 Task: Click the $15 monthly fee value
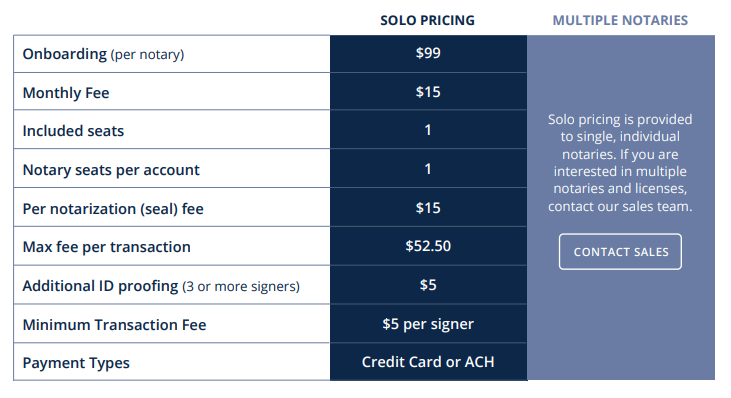pyautogui.click(x=428, y=92)
